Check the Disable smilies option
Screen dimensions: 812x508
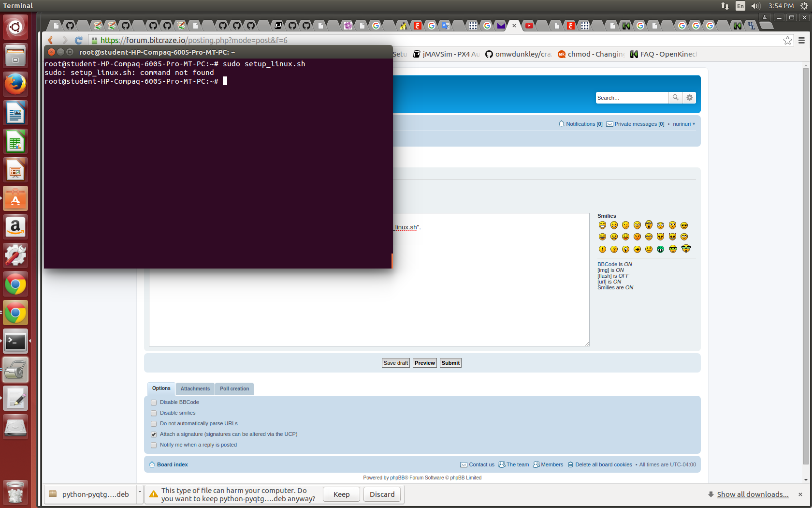pos(154,413)
